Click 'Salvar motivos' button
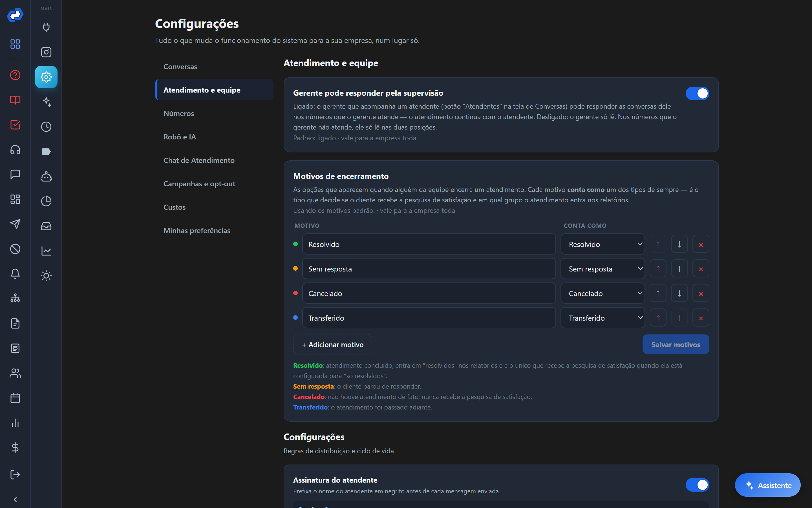The image size is (812, 508). tap(676, 344)
